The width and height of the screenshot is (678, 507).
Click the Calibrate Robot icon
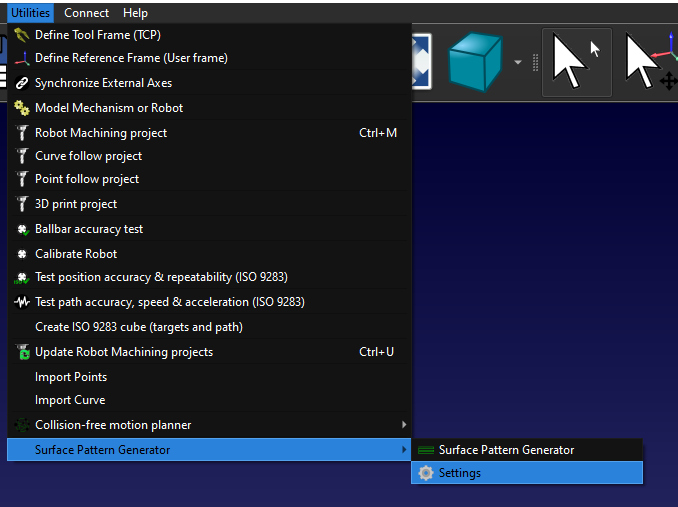[22, 254]
